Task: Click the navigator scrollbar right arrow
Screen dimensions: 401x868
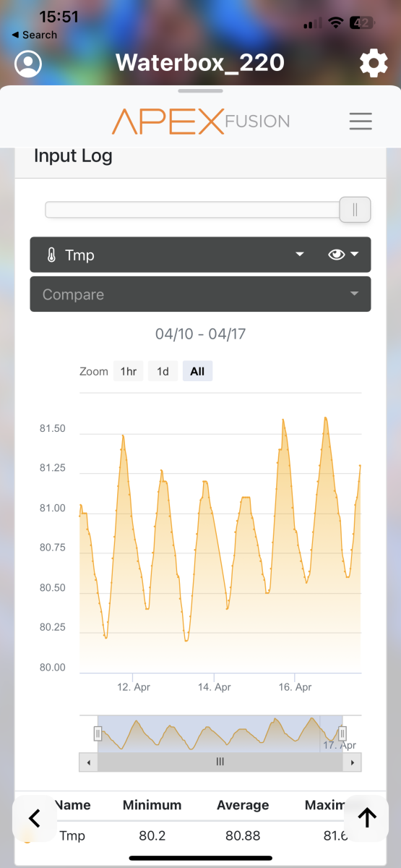Action: (353, 762)
